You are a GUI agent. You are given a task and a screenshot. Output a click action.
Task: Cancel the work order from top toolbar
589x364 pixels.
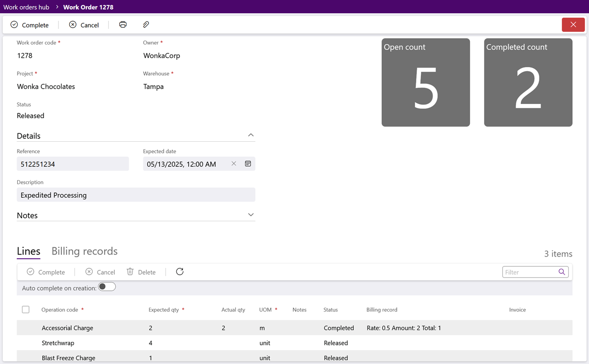pos(84,25)
